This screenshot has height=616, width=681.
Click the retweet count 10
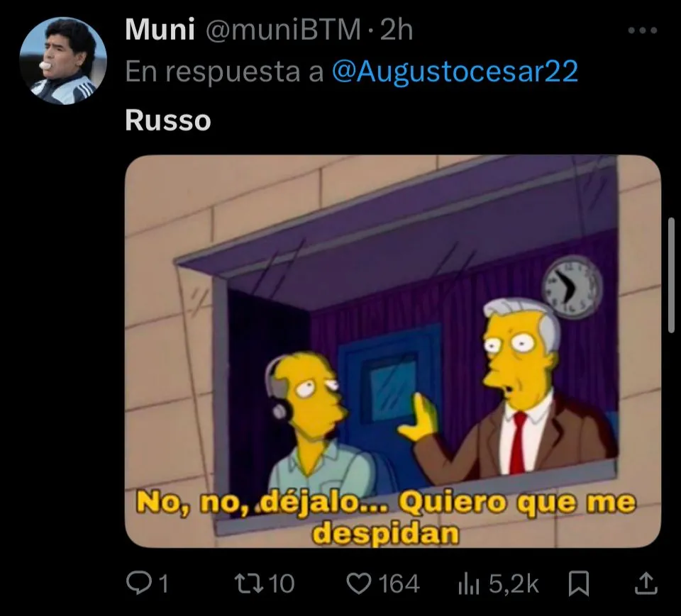coord(282,584)
